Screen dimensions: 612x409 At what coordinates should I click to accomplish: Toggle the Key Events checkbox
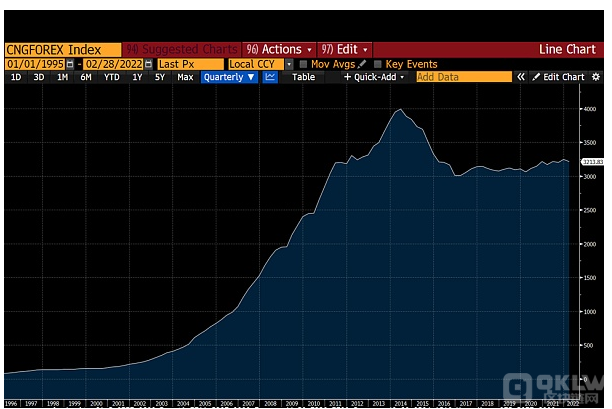378,64
